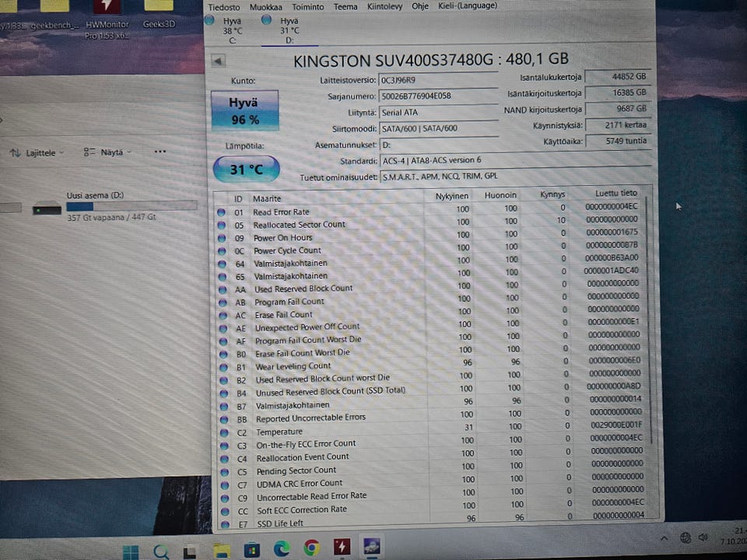The height and width of the screenshot is (560, 747).
Task: Click the status circle for Temperature attribute
Action: 223,432
